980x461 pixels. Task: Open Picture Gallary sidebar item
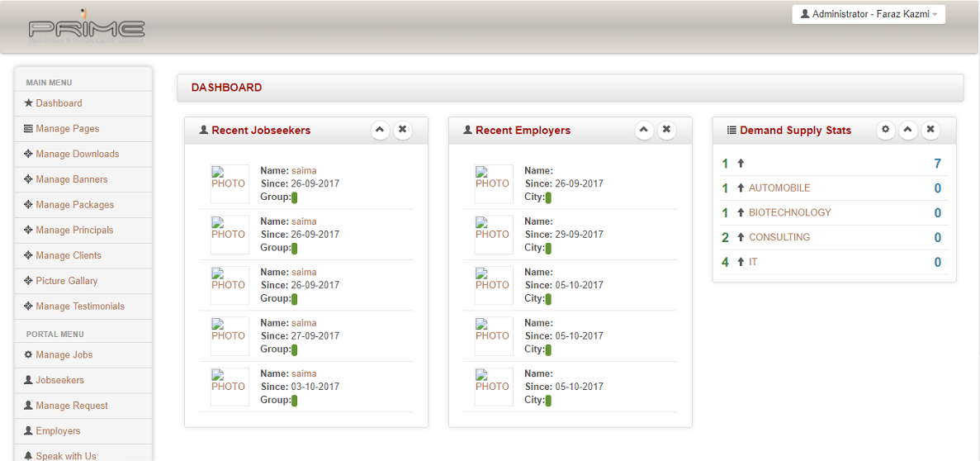click(66, 281)
